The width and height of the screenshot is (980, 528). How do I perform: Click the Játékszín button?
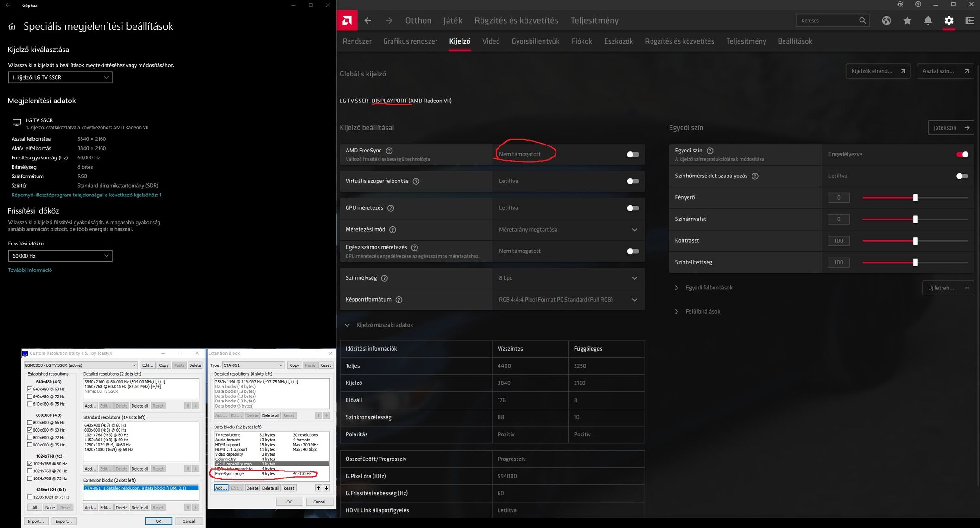[x=951, y=128]
